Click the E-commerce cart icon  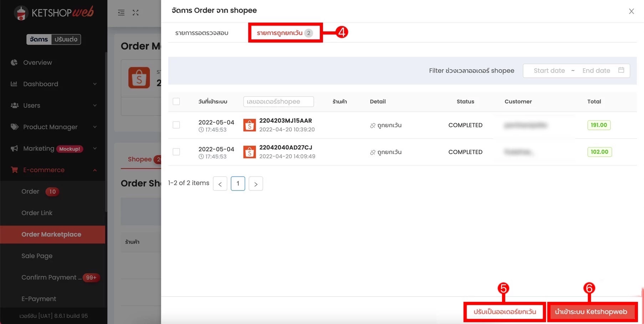click(14, 170)
